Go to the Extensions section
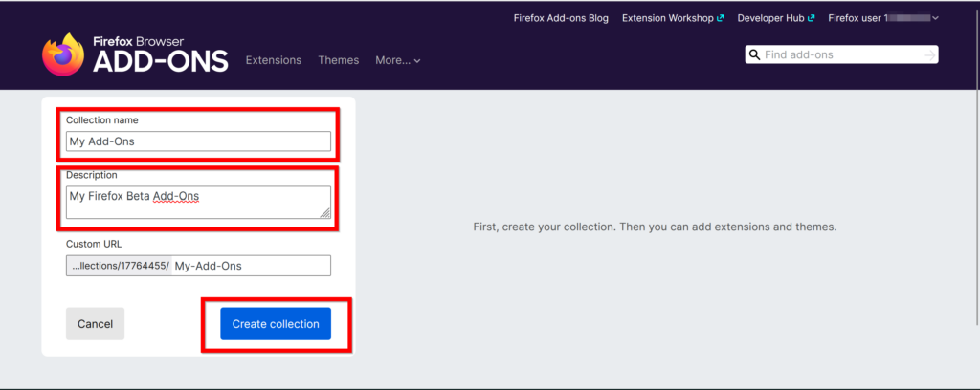This screenshot has width=980, height=390. [x=273, y=60]
